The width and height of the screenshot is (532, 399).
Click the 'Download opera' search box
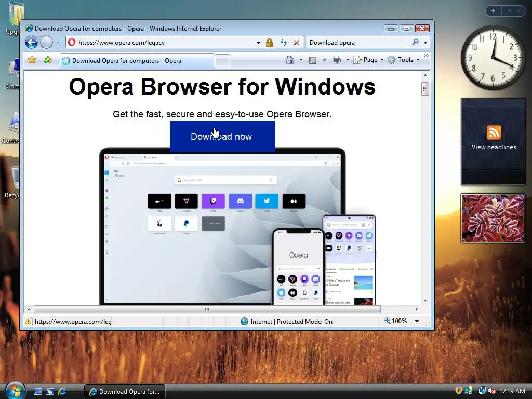(359, 43)
